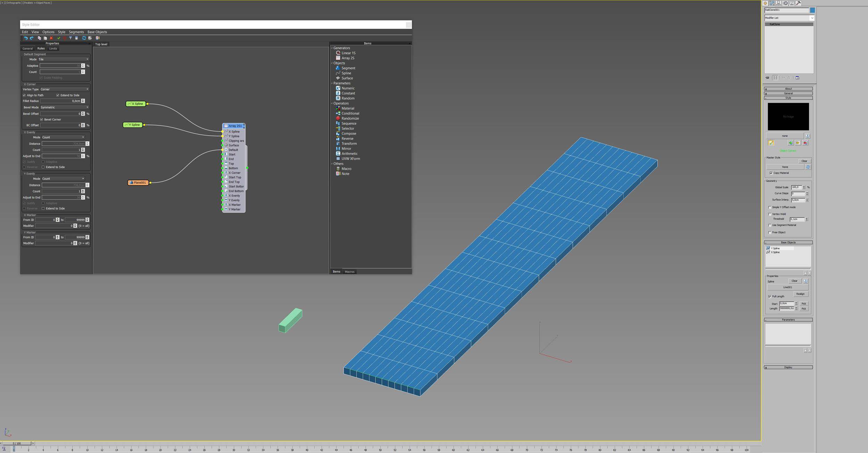
Task: Open the Default Segment Mode dropdown
Action: point(63,59)
